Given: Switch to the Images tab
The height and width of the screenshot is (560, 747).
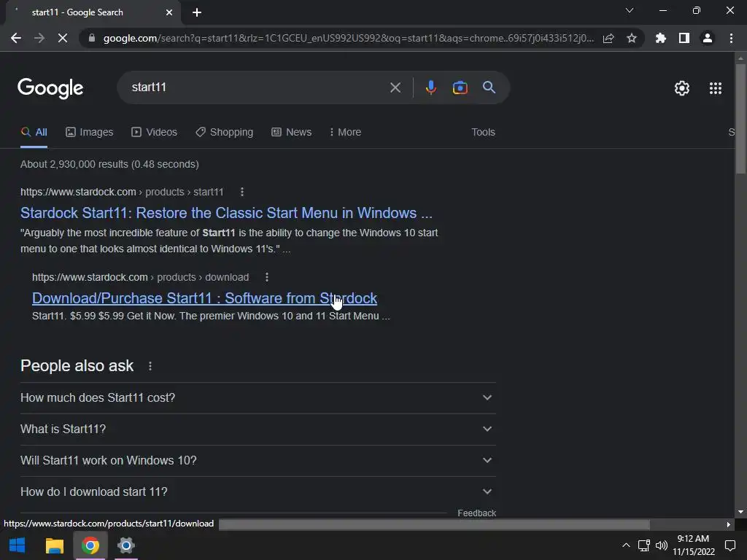Looking at the screenshot, I should 90,133.
